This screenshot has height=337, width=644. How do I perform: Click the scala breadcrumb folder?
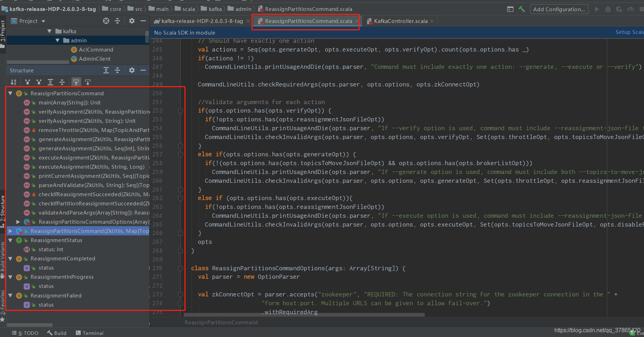coord(185,9)
